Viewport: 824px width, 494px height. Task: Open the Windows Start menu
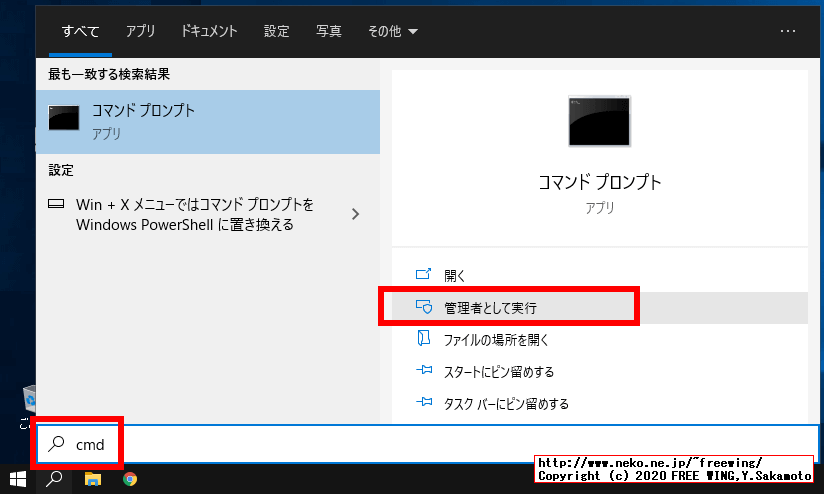click(18, 479)
